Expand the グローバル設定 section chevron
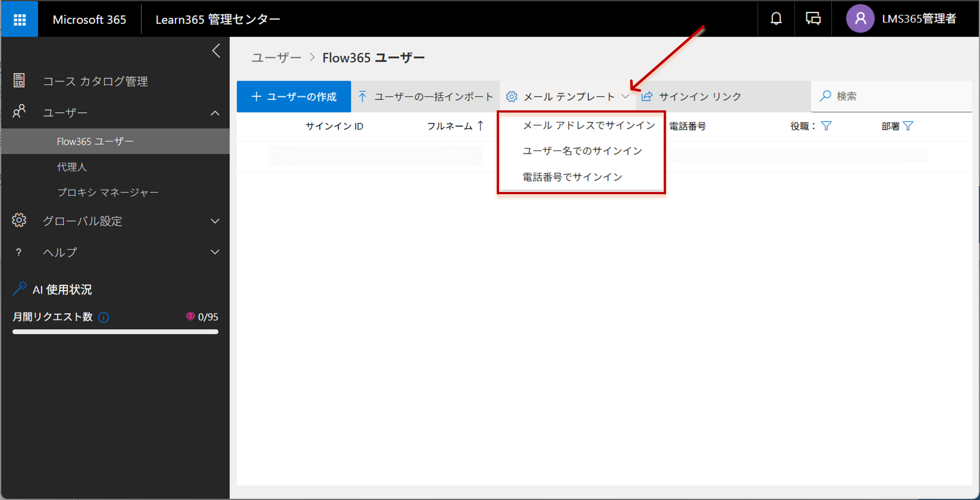 pyautogui.click(x=215, y=221)
